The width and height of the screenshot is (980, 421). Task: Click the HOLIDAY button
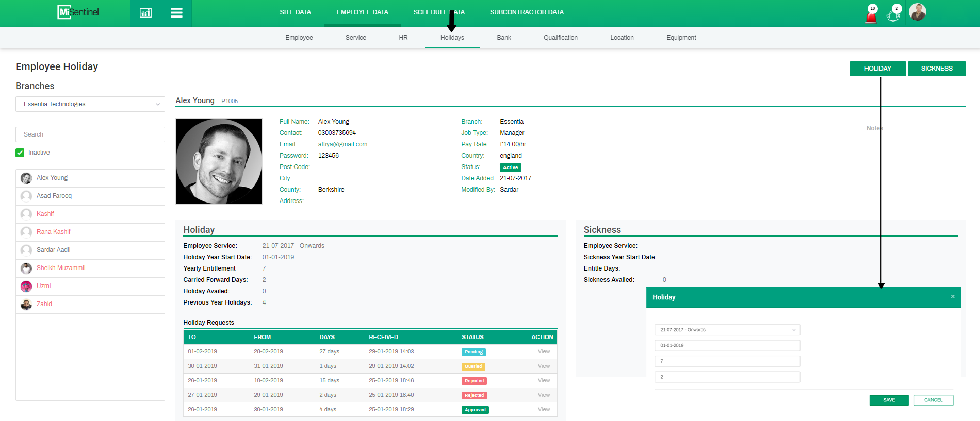tap(877, 69)
